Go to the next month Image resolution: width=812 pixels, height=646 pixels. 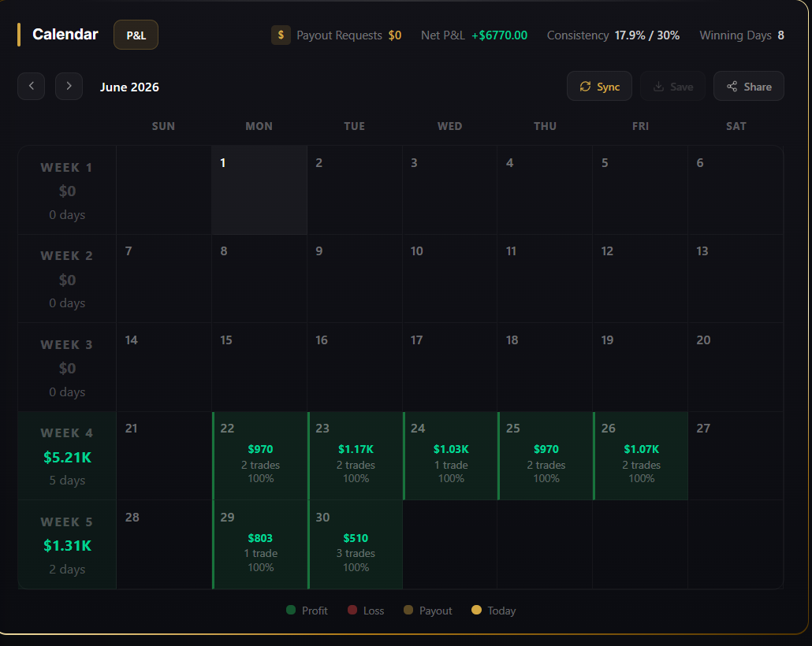[69, 86]
